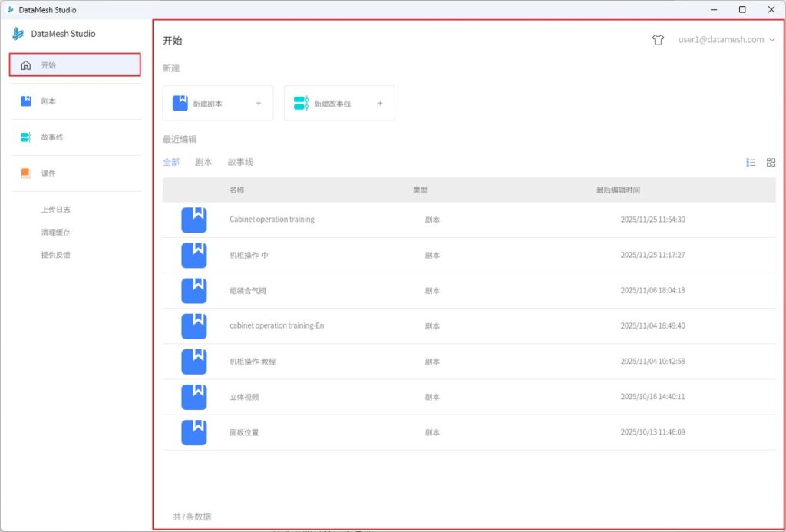Open the 课件 sidebar section
Screen dimensions: 786x532
(48, 173)
